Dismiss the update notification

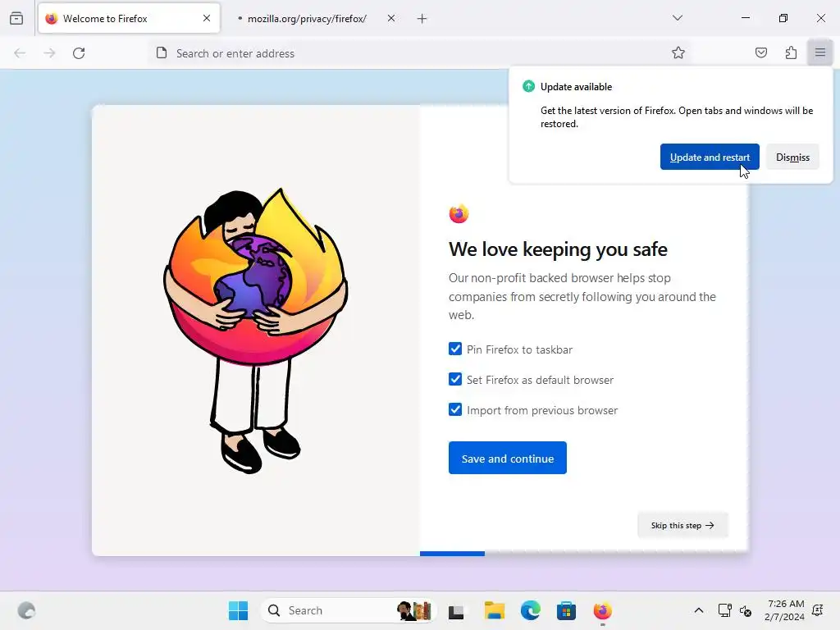792,157
